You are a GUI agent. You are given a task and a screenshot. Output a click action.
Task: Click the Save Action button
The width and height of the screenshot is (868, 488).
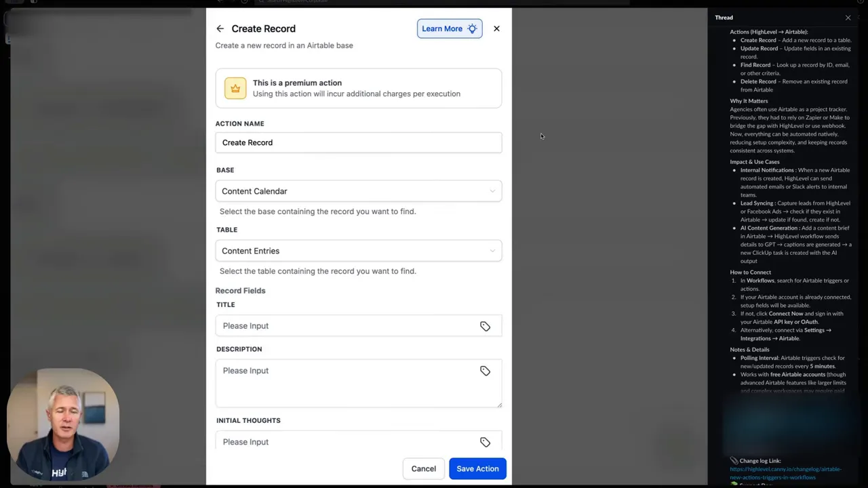pyautogui.click(x=477, y=468)
